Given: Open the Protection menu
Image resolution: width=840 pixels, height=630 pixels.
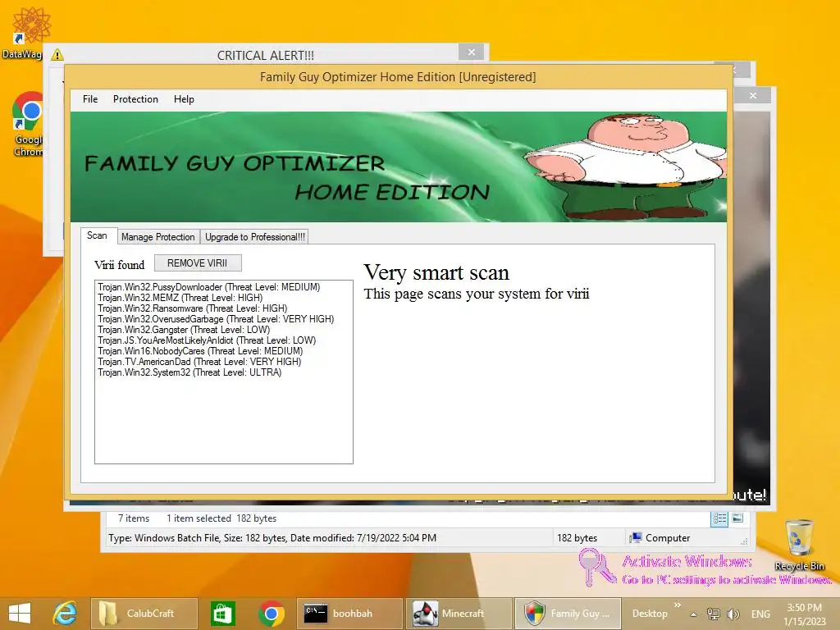Looking at the screenshot, I should click(135, 99).
